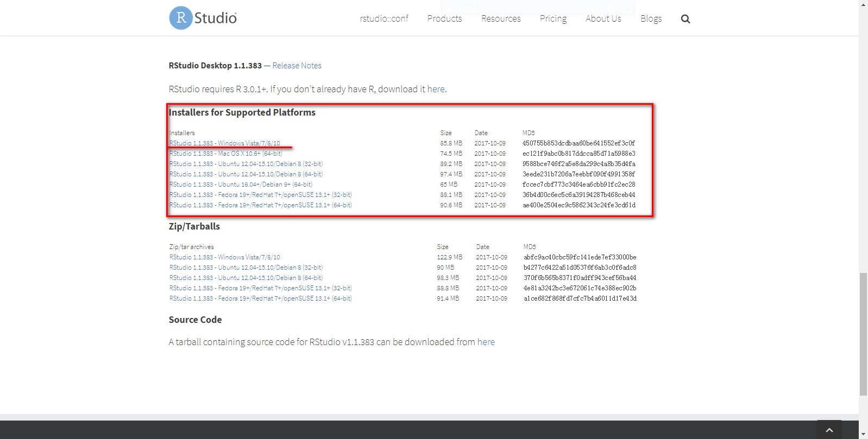
Task: Click the '97.4 MB' size value
Action: coord(451,174)
